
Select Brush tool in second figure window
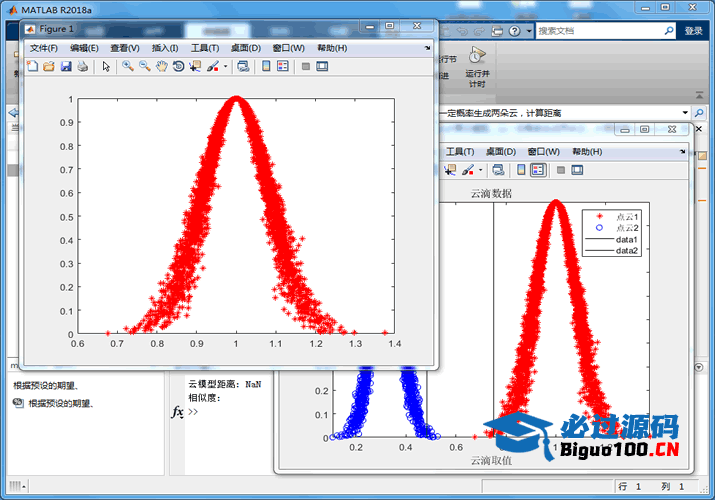pos(467,170)
